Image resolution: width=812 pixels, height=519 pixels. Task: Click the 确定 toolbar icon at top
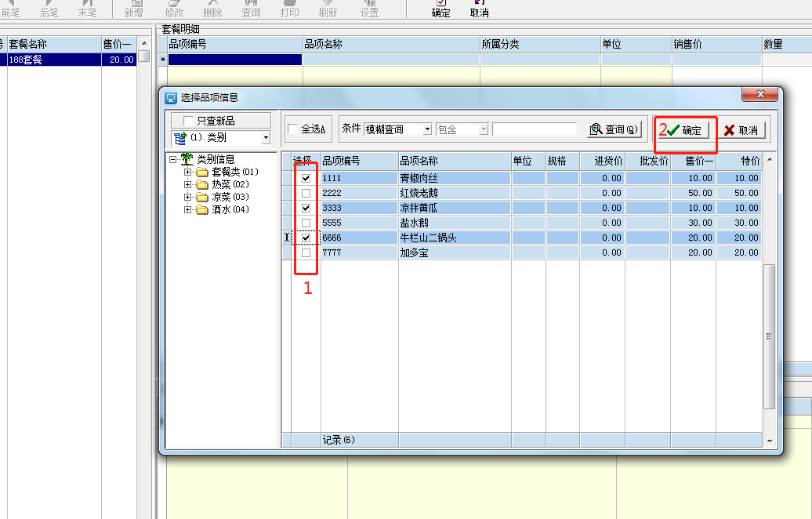click(441, 8)
